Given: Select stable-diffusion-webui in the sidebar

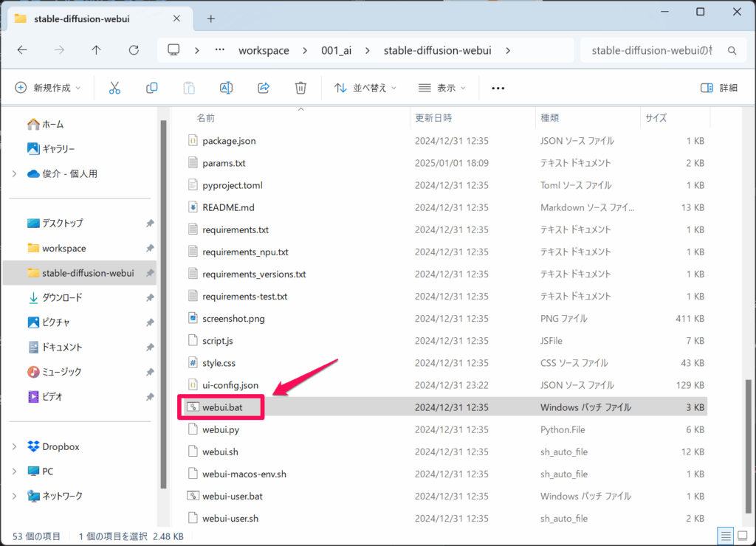Looking at the screenshot, I should pyautogui.click(x=80, y=273).
